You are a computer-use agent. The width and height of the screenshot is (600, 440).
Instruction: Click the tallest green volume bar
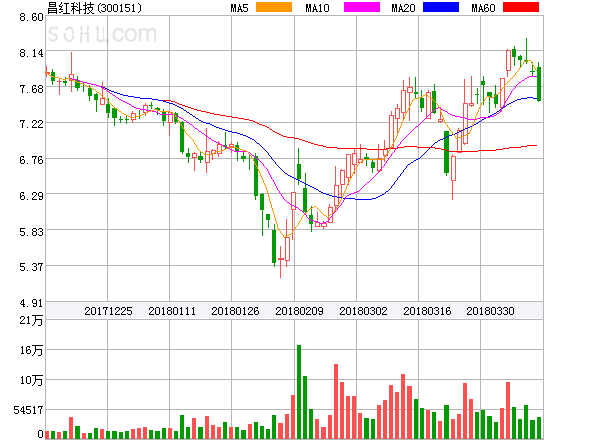point(299,392)
